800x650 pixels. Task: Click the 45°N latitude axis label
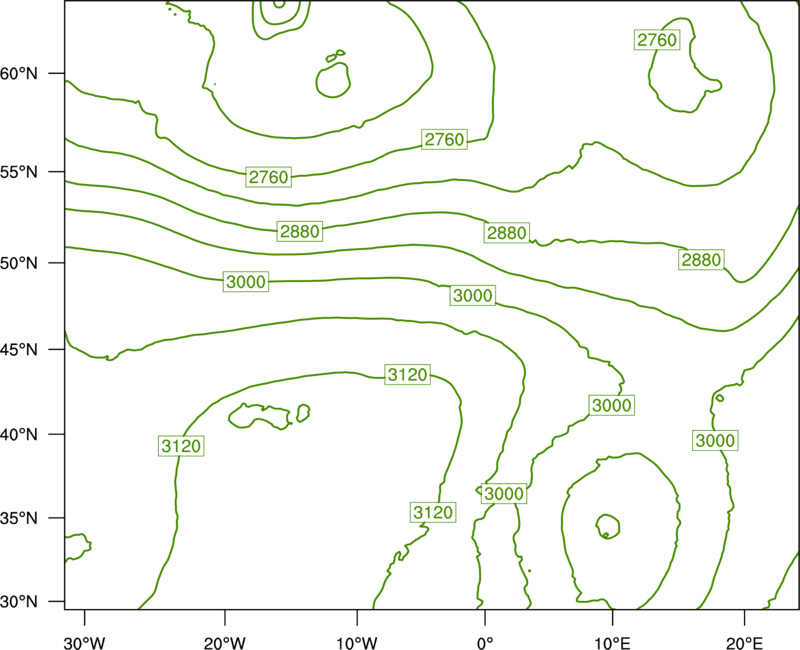[18, 349]
